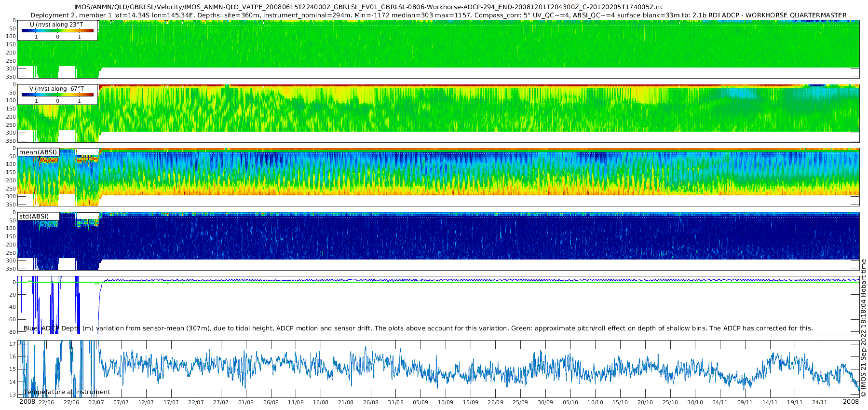Click the '26/08' date tick label
Viewport: 868px width, 410px height.
coord(371,402)
